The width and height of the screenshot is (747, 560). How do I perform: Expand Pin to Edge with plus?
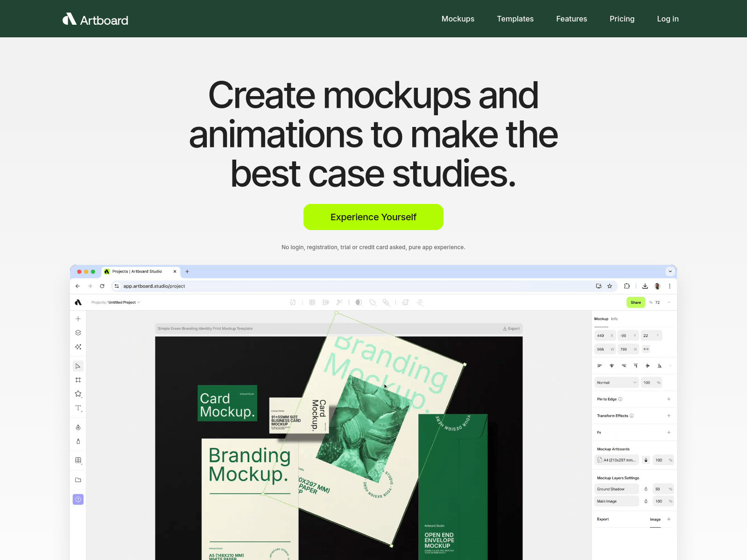(x=669, y=399)
